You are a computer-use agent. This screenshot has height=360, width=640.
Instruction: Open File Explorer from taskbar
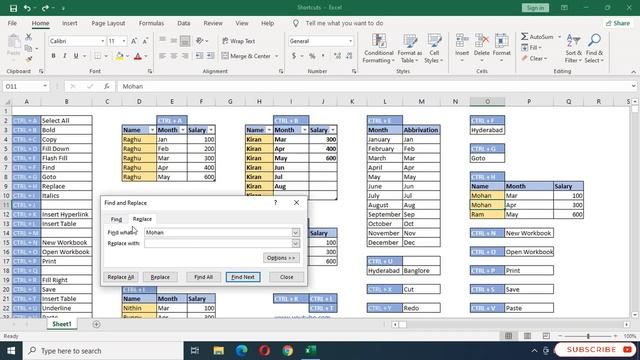218,351
